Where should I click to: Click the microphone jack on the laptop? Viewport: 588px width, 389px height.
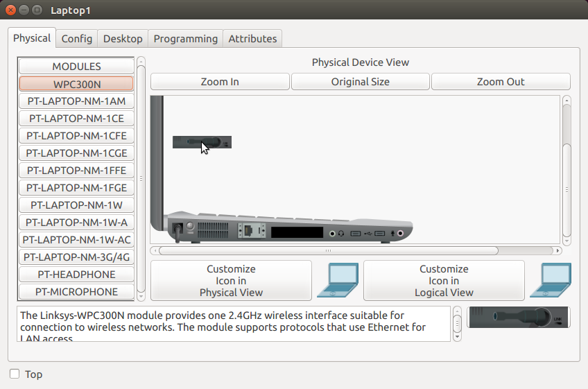tap(399, 234)
